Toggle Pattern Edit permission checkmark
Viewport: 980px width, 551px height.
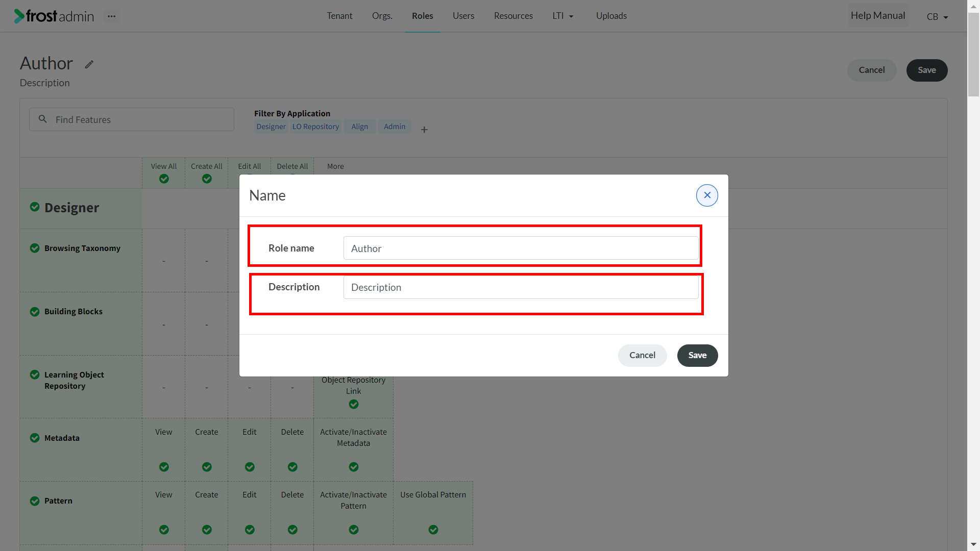click(250, 530)
